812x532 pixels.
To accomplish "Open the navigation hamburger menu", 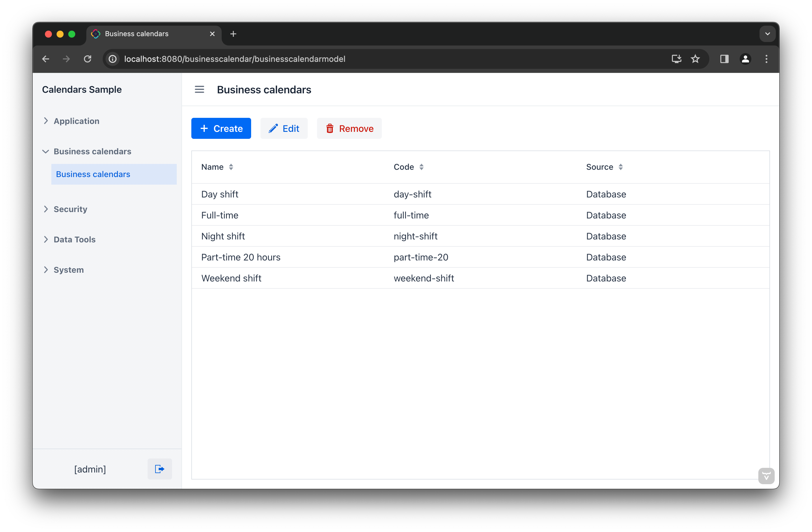I will tap(199, 89).
